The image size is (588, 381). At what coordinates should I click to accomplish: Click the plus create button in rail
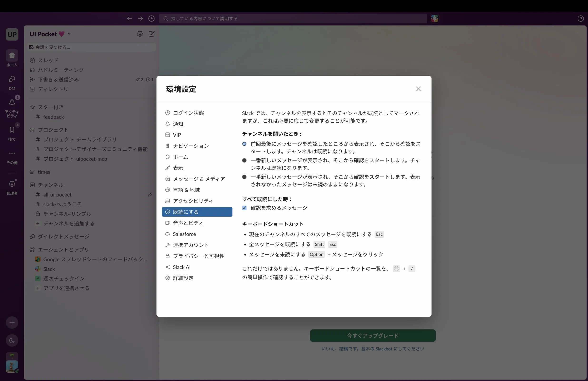point(12,322)
